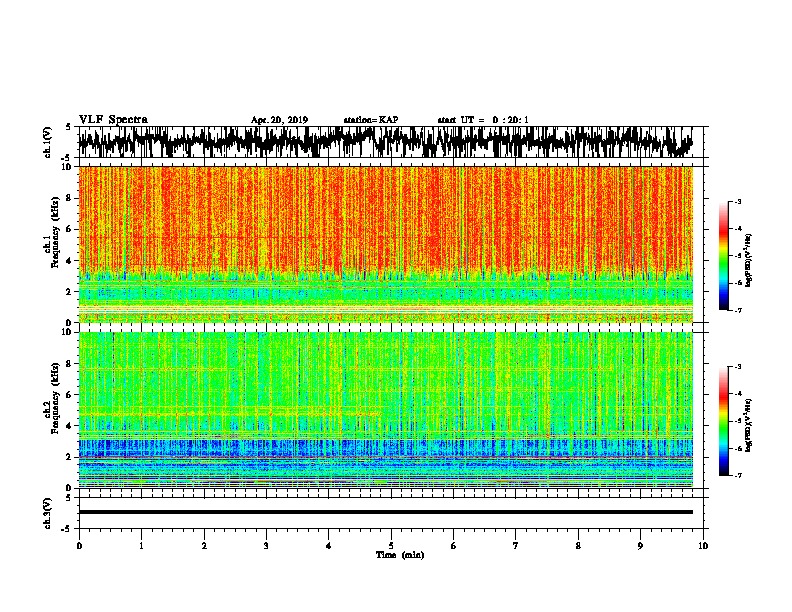Click the "-3" label on ch.1 color bar
This screenshot has width=792, height=612.
tap(738, 201)
